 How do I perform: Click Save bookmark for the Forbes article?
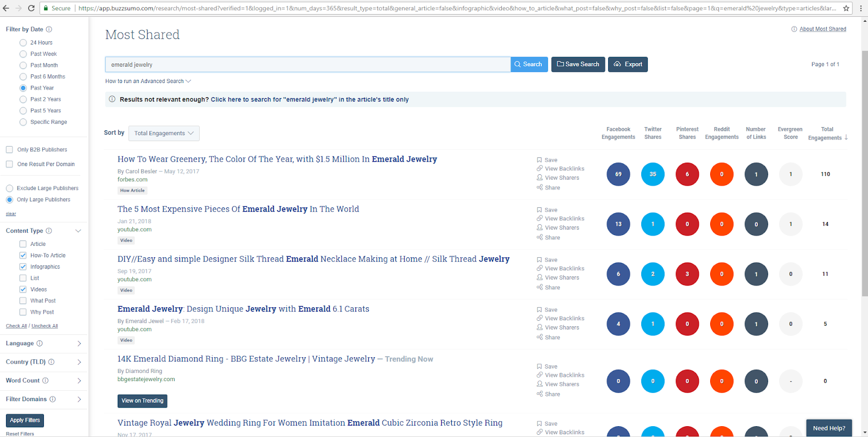coord(547,160)
